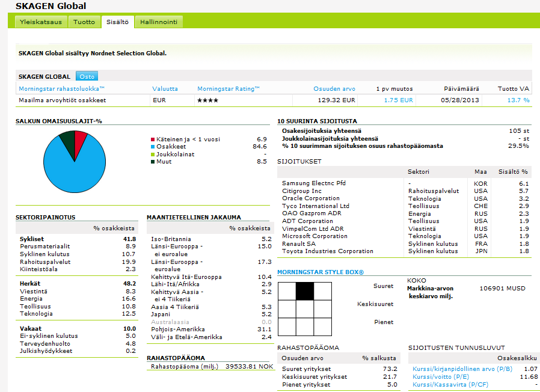The width and height of the screenshot is (540, 392).
Task: Click the Iso-Britannia region row
Action: 211,239
